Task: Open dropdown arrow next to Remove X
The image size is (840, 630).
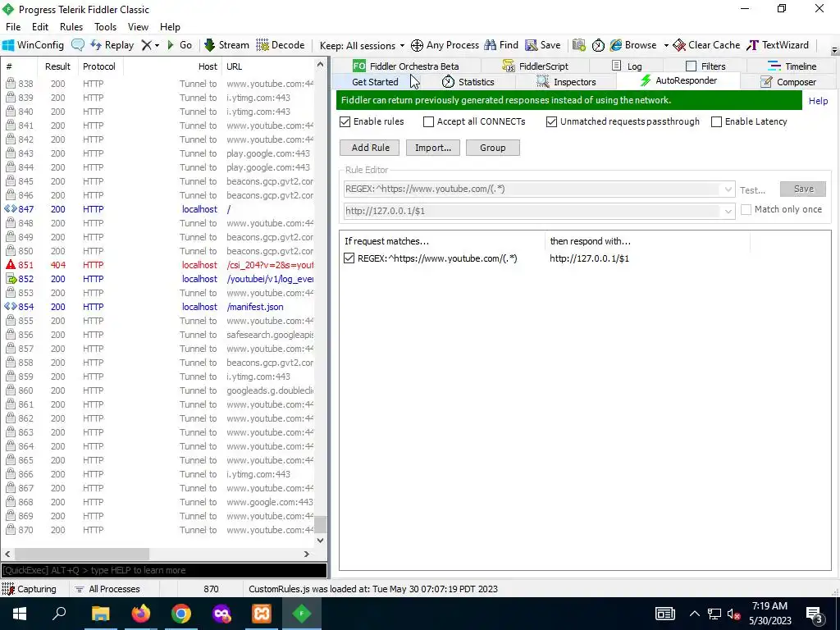Action: click(157, 46)
